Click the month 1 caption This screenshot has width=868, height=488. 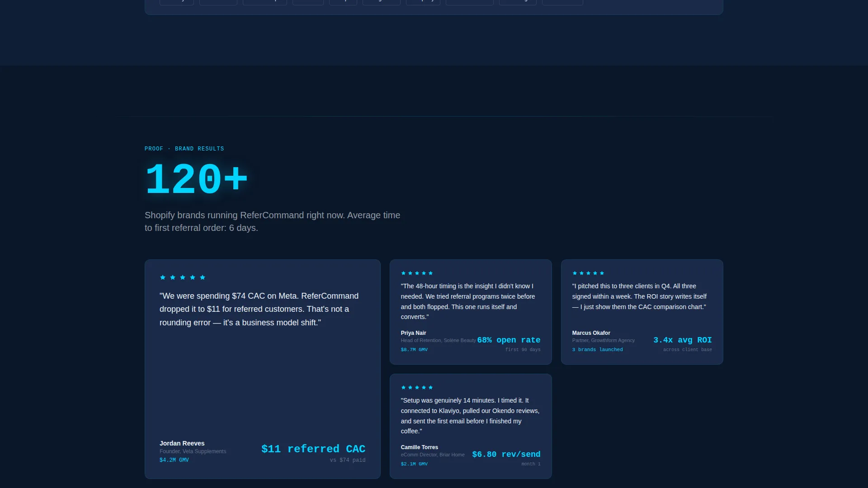(531, 464)
